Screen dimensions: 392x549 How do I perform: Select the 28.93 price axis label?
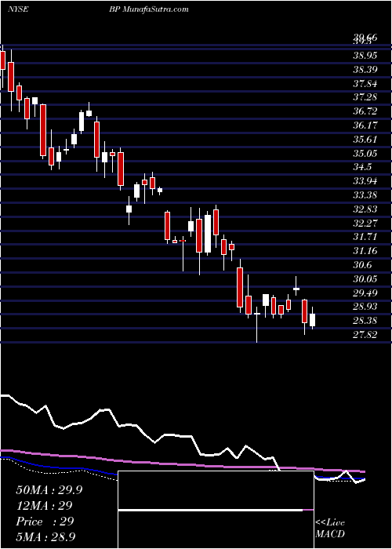click(x=365, y=307)
